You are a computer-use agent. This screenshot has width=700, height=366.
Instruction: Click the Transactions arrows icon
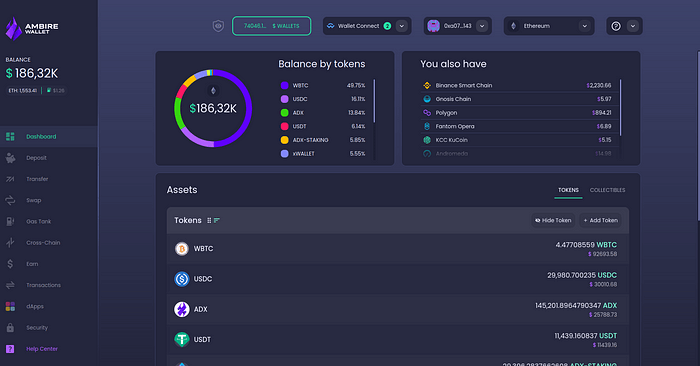point(10,285)
